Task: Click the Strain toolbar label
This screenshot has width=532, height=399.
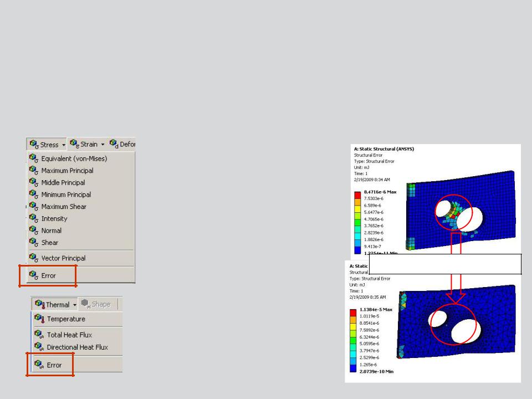Action: coord(89,144)
